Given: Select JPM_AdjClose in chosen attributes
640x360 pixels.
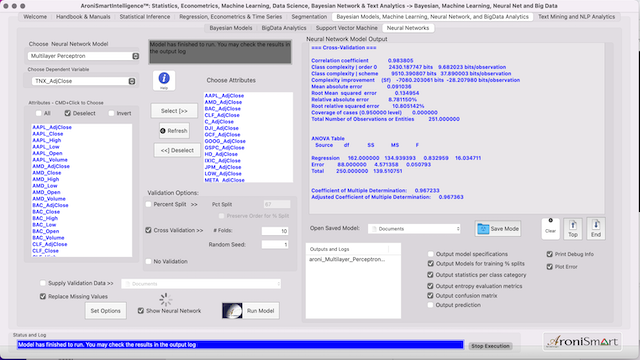Looking at the screenshot, I should pos(223,167).
